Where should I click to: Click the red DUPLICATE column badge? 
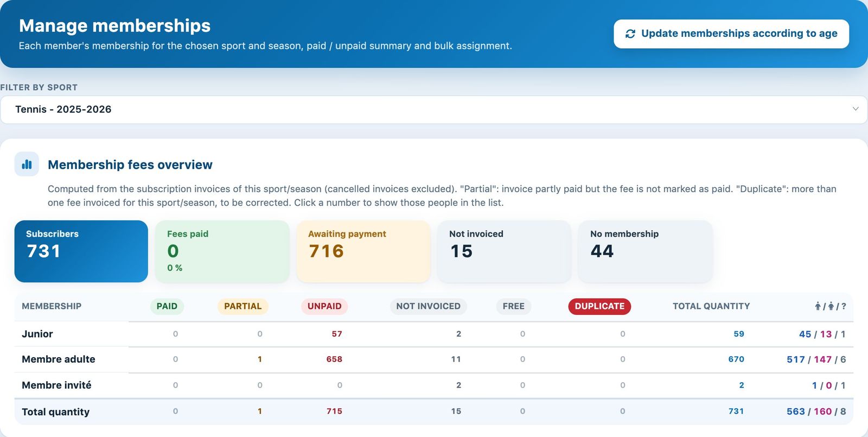[x=599, y=306]
